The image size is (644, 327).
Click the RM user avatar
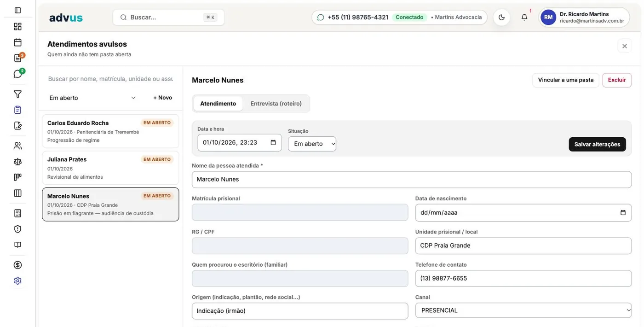(548, 18)
